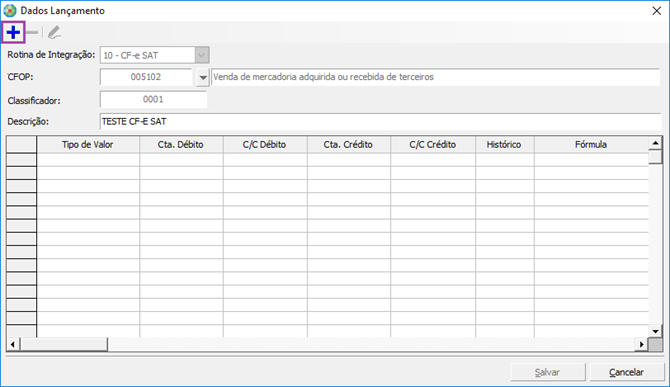Click the vertical scrollbar thumb

coord(655,157)
